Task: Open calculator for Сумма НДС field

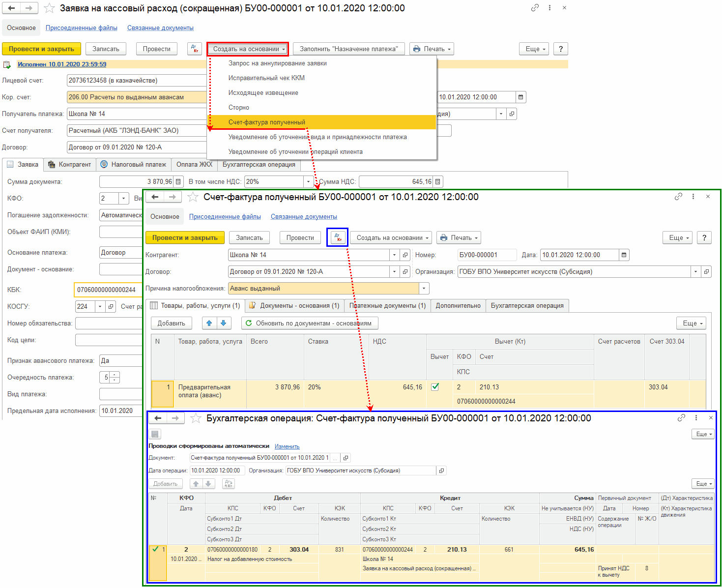Action: (x=438, y=182)
